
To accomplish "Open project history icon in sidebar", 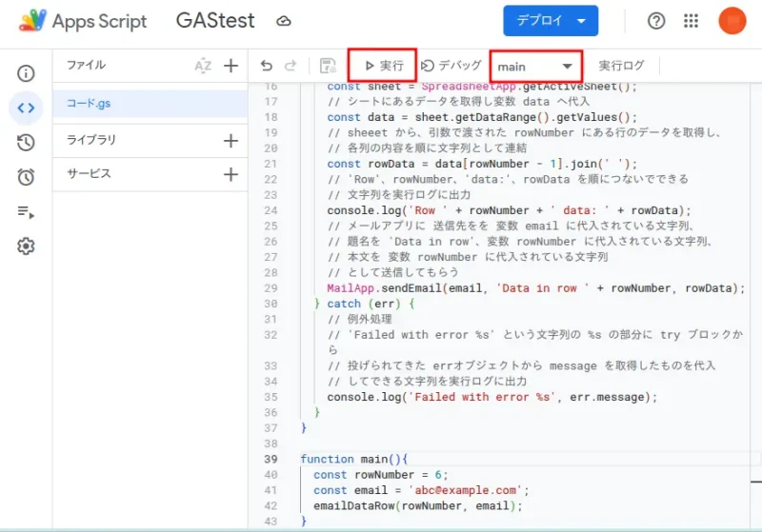I will point(26,142).
